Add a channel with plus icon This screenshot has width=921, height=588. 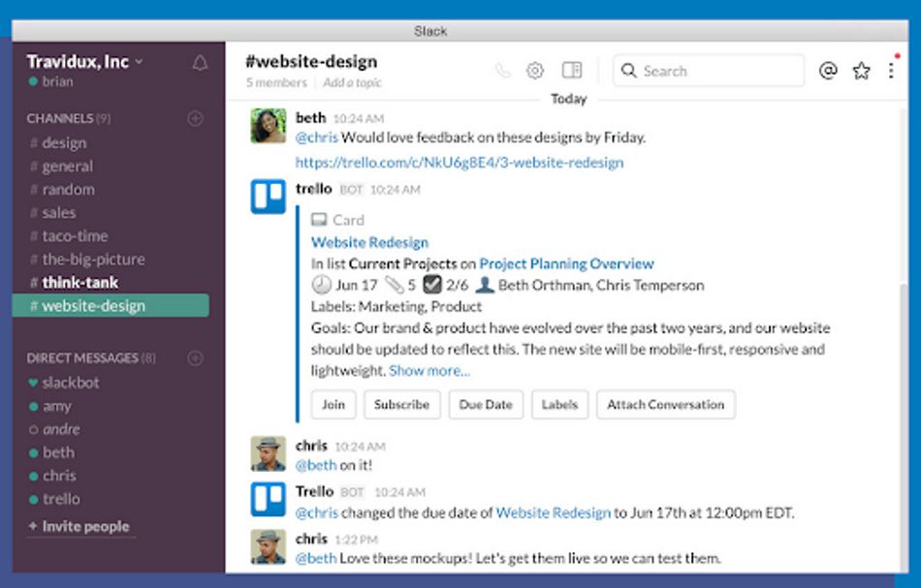195,118
